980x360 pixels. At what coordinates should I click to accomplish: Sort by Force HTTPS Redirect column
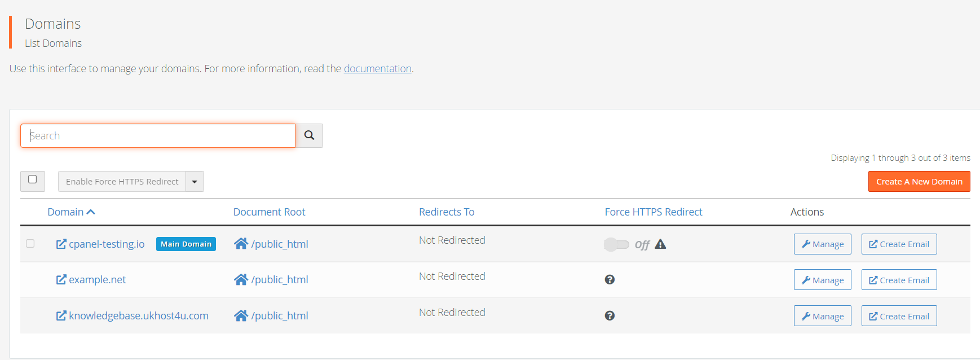pos(654,212)
